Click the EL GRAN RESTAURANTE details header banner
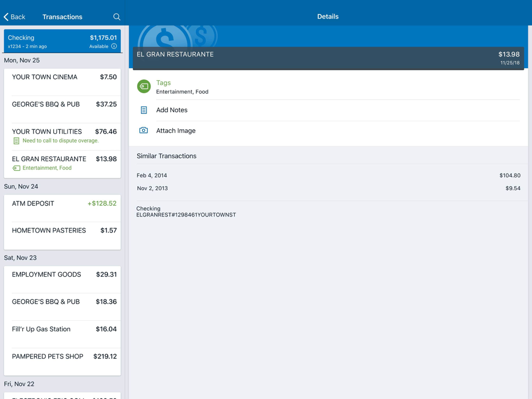 tap(328, 59)
